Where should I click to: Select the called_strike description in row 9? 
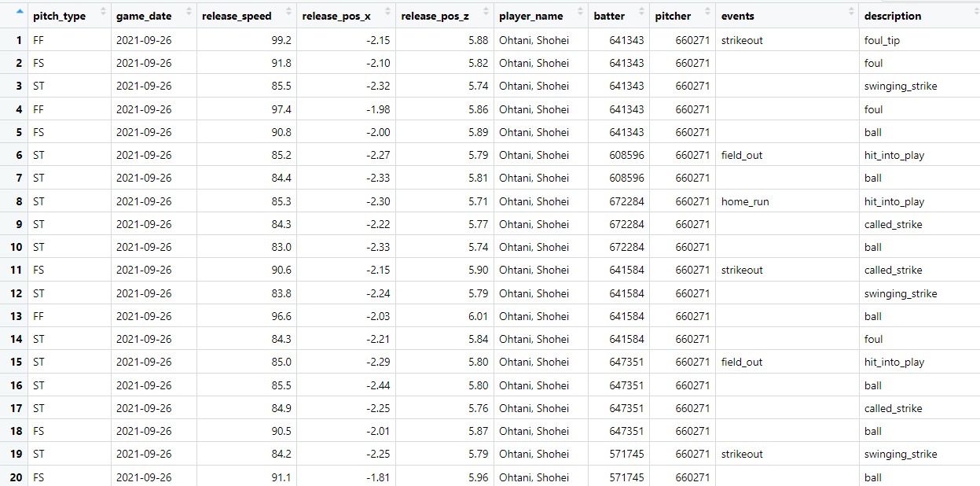[x=893, y=224]
